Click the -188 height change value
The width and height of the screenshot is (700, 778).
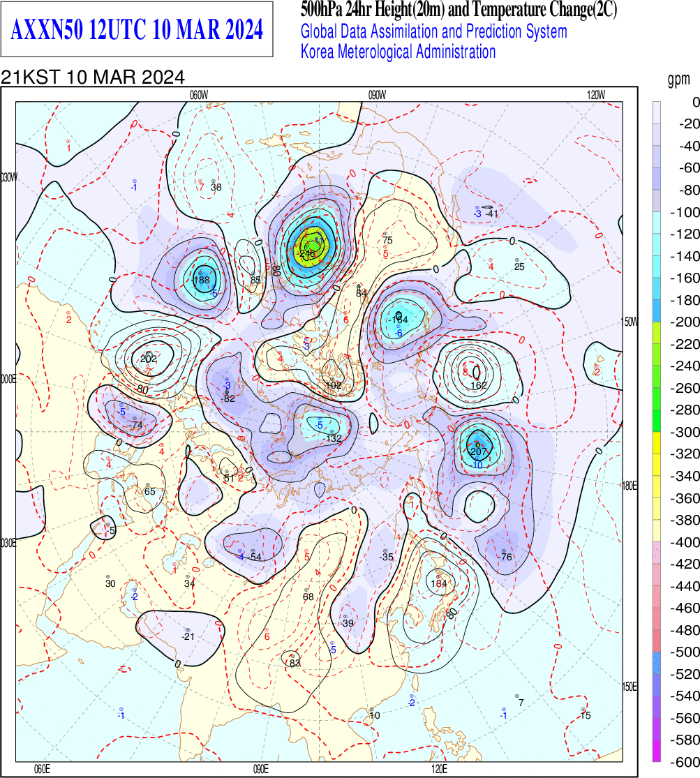click(201, 280)
